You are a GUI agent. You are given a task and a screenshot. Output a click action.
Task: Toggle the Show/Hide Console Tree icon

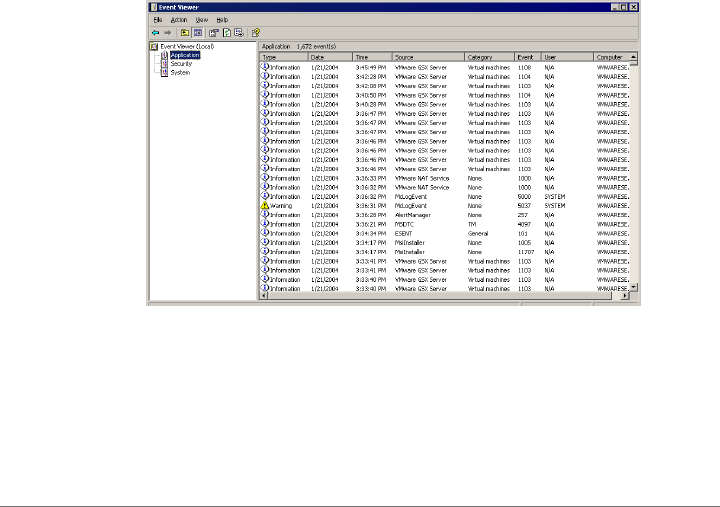pyautogui.click(x=197, y=32)
